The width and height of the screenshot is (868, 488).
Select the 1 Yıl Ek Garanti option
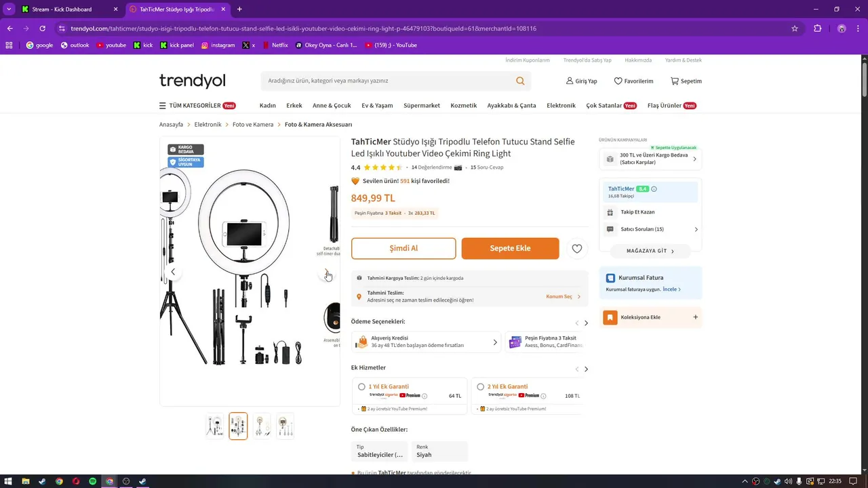point(361,387)
